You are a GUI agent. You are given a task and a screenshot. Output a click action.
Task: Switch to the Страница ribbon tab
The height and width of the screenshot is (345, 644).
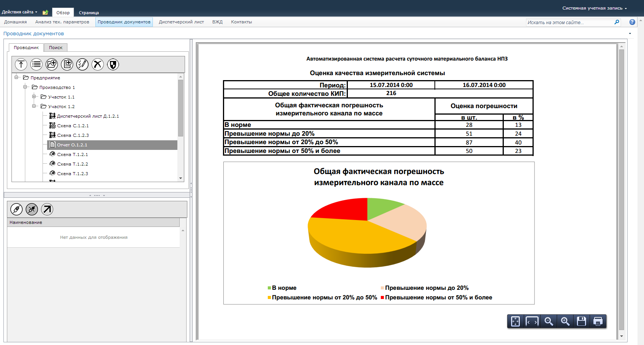point(89,13)
